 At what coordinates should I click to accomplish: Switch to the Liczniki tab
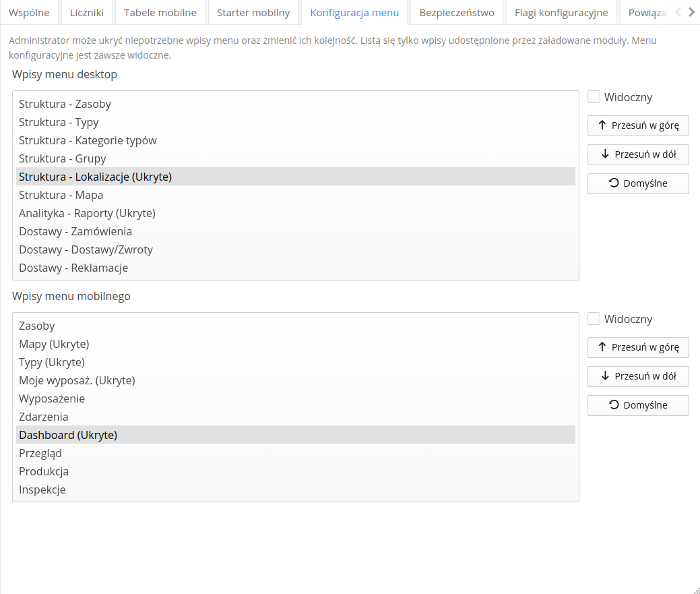tap(87, 13)
